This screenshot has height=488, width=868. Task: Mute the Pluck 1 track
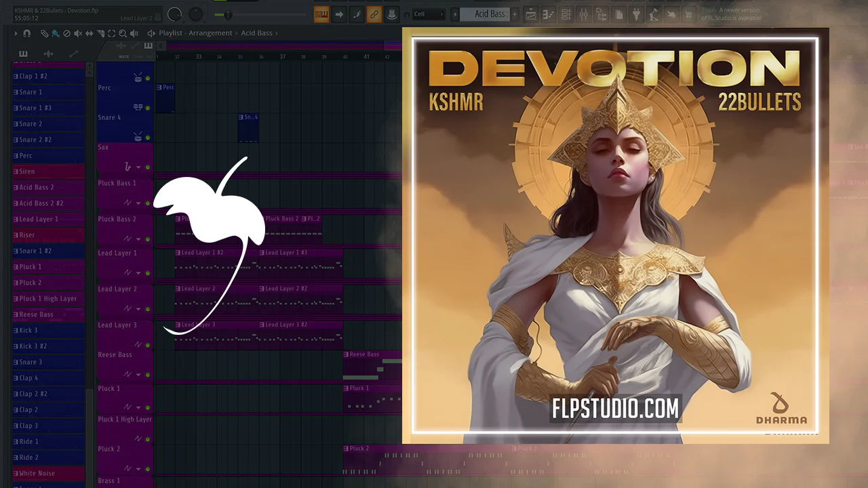[148, 408]
